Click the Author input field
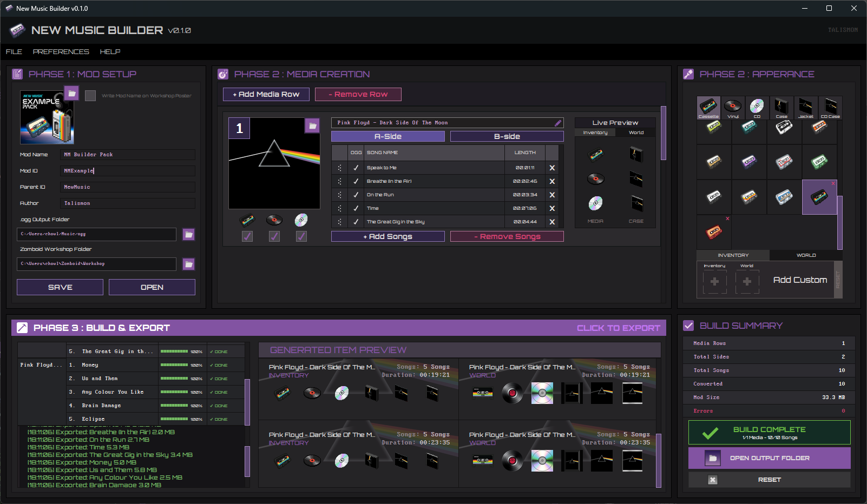The width and height of the screenshot is (867, 504). coord(128,203)
